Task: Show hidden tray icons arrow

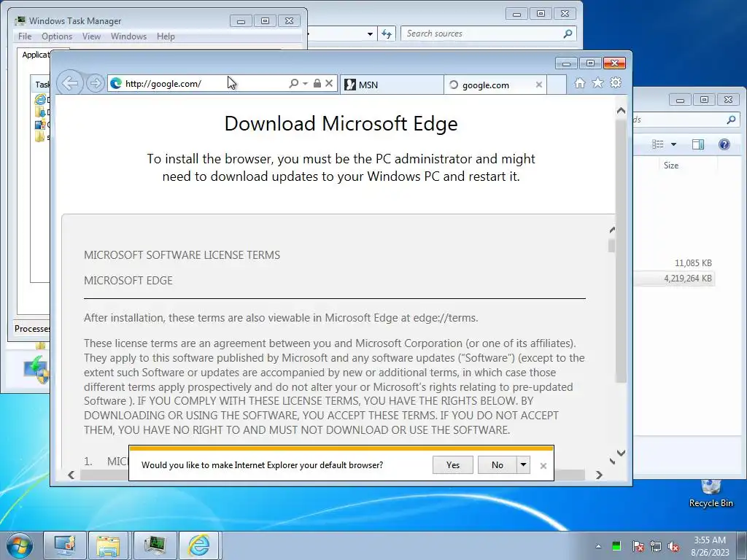Action: point(598,546)
